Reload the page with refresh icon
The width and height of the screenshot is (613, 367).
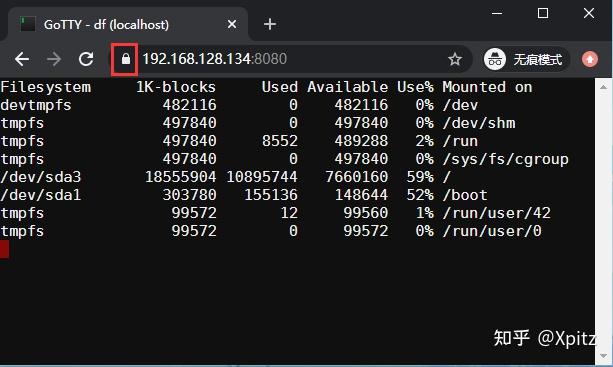point(86,59)
